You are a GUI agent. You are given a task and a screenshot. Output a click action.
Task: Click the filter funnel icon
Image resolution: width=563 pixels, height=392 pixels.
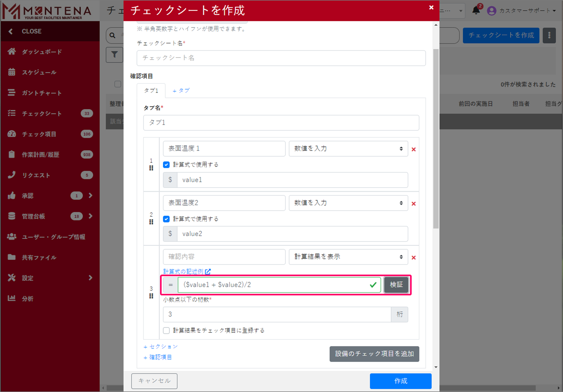click(114, 54)
